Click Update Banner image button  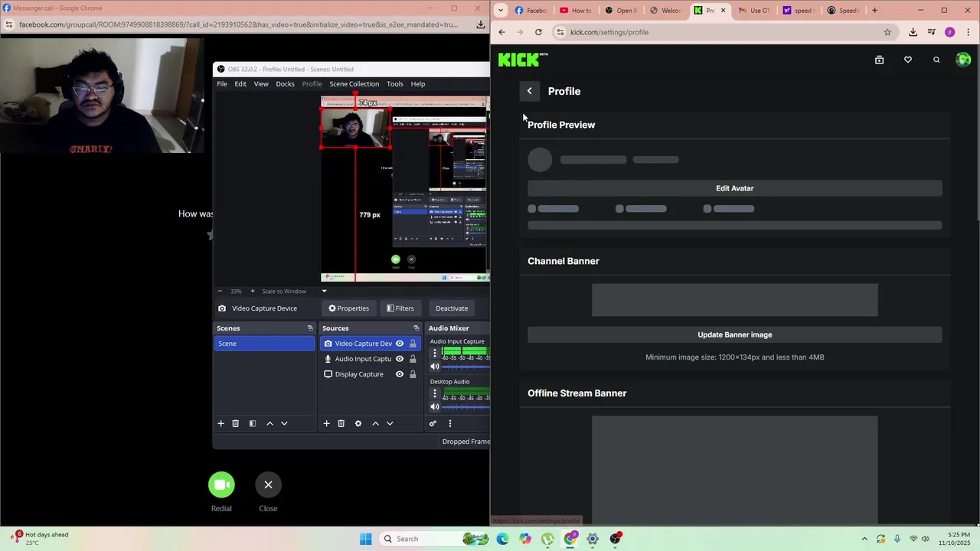coord(735,334)
